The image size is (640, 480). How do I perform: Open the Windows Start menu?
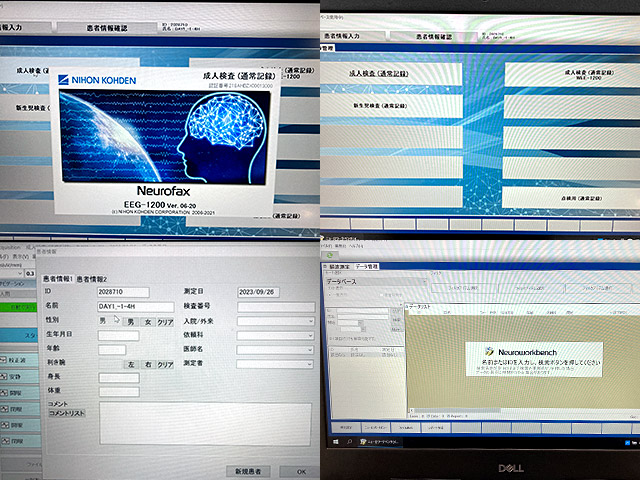[x=336, y=442]
